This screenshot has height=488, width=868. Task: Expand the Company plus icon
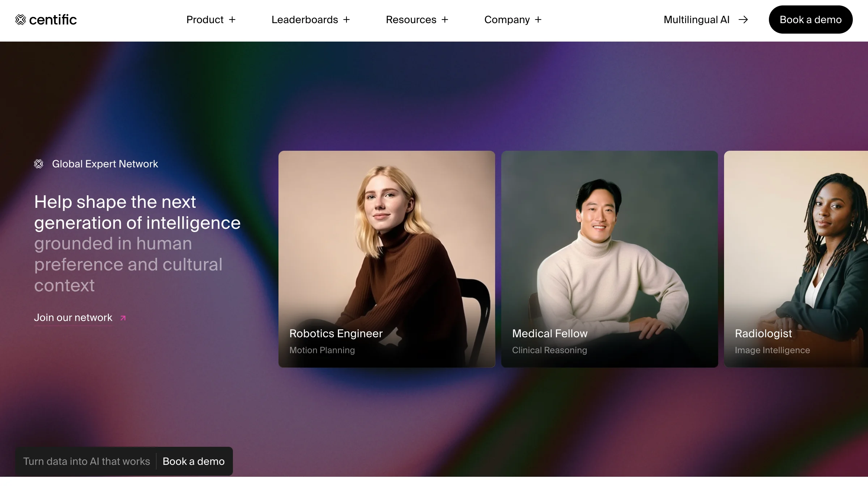[x=538, y=20]
